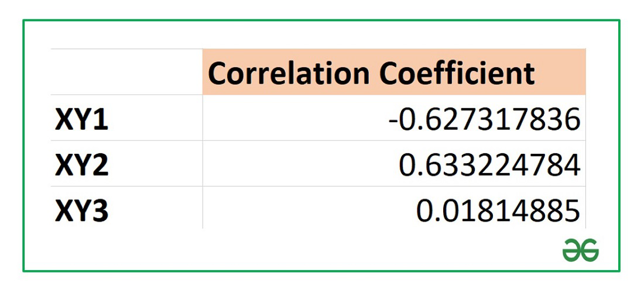Click the GeeksforGeeks logo
Screen dimensions: 644x293
coord(580,250)
